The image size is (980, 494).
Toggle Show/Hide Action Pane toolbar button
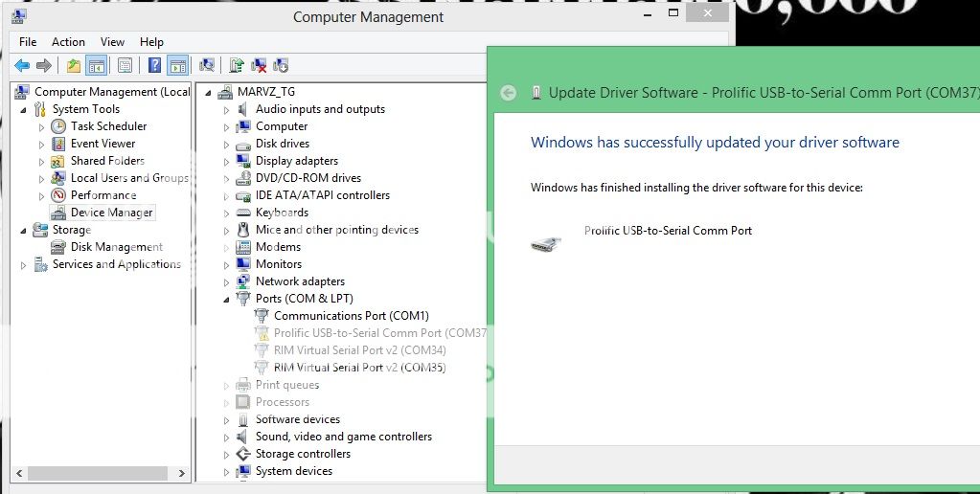(x=177, y=65)
